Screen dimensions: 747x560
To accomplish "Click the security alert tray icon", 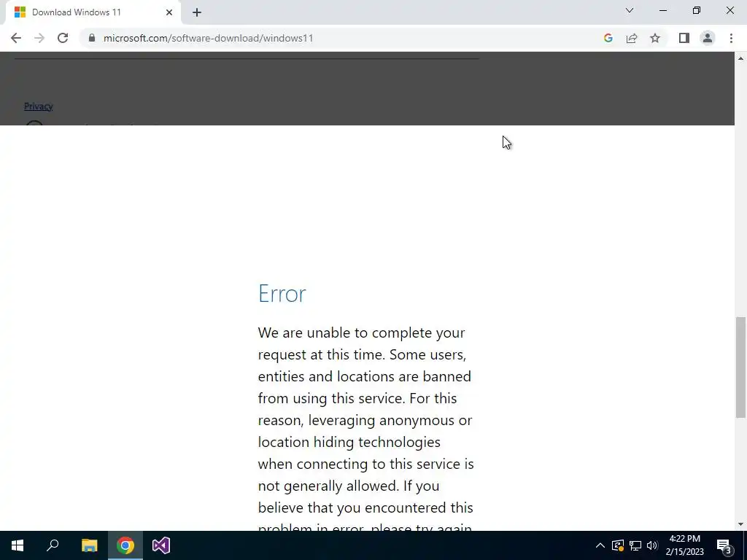I will [618, 545].
